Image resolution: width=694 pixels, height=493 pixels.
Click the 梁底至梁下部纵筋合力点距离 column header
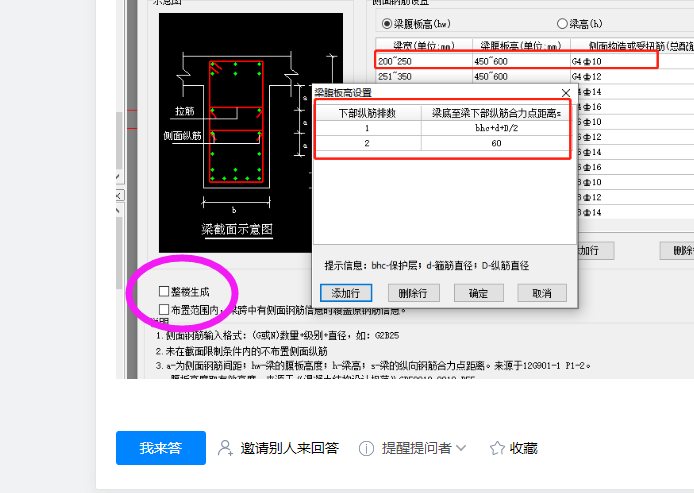pyautogui.click(x=496, y=113)
